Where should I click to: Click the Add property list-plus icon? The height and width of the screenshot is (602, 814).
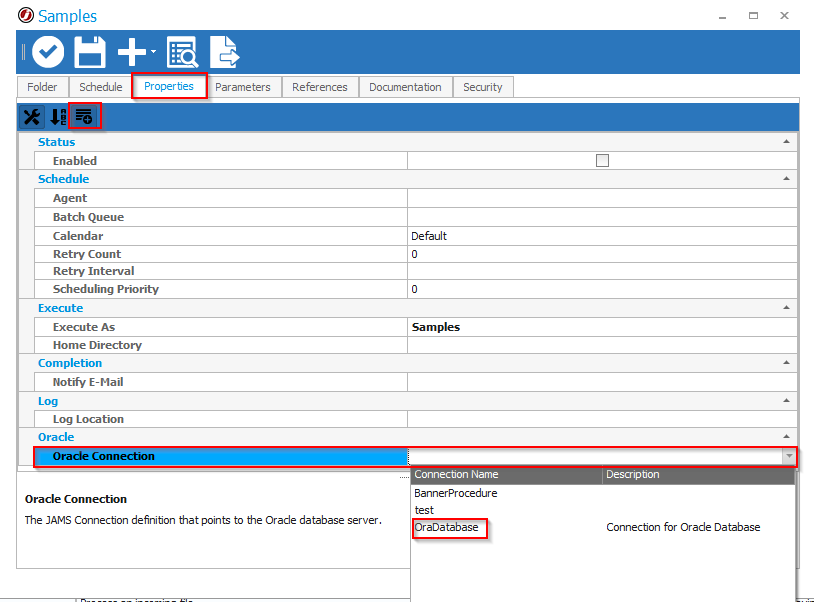pyautogui.click(x=84, y=117)
